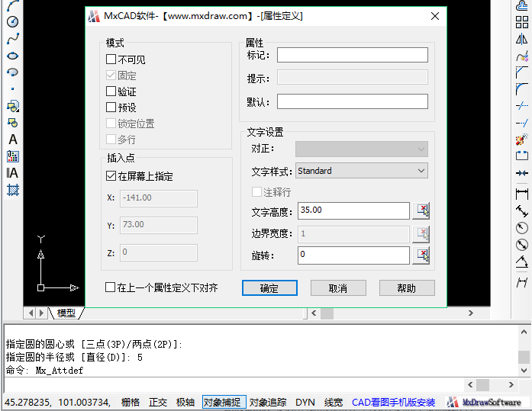
Task: Check 在上一个属性定义下对齐 checkbox
Action: 110,287
